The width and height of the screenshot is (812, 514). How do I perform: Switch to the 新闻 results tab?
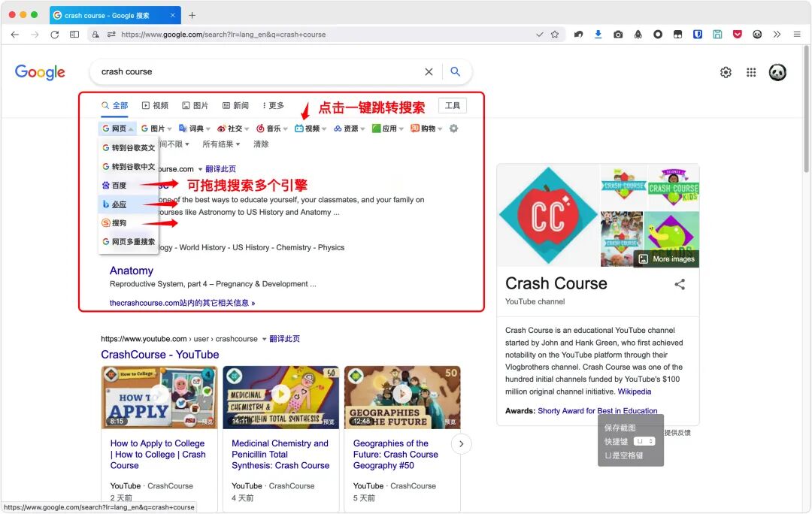click(235, 106)
